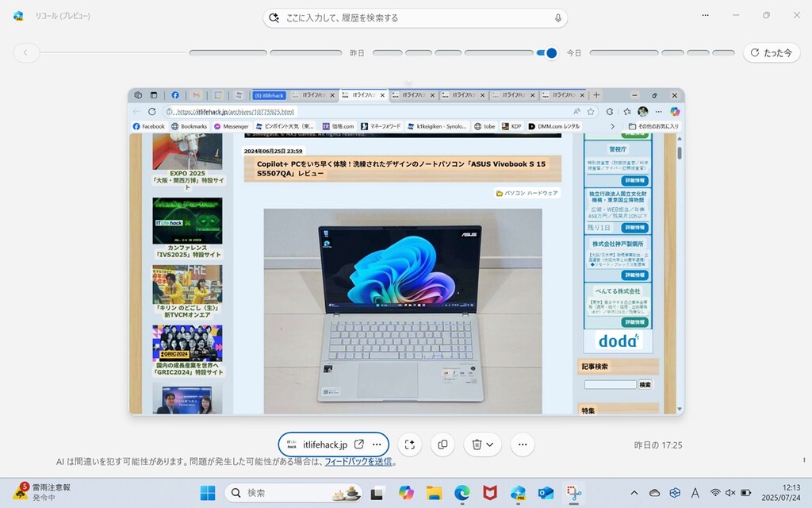
Task: Click the Recall PRE taskbar icon
Action: click(518, 492)
